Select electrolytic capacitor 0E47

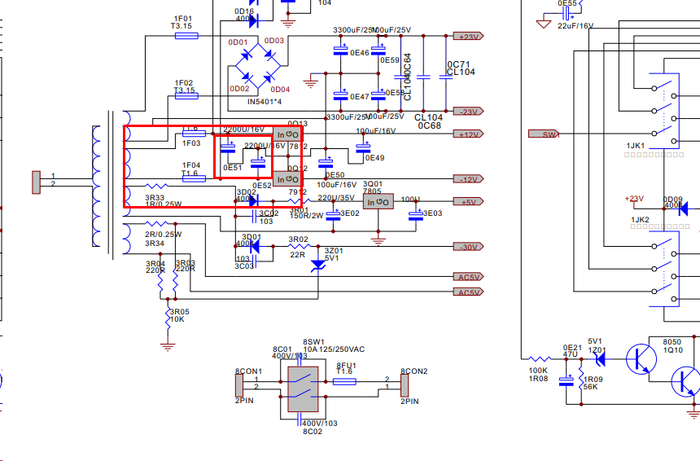341,96
